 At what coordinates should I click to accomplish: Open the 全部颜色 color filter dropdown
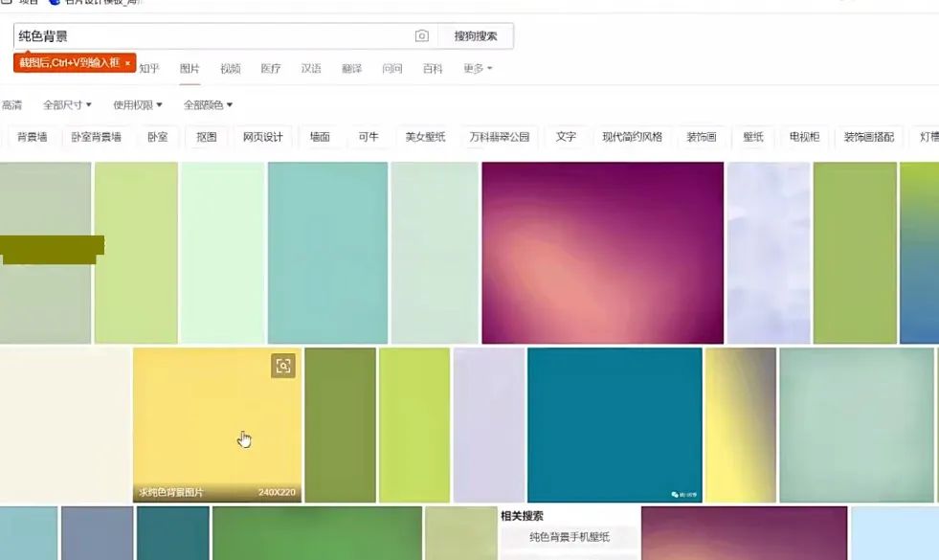tap(205, 104)
